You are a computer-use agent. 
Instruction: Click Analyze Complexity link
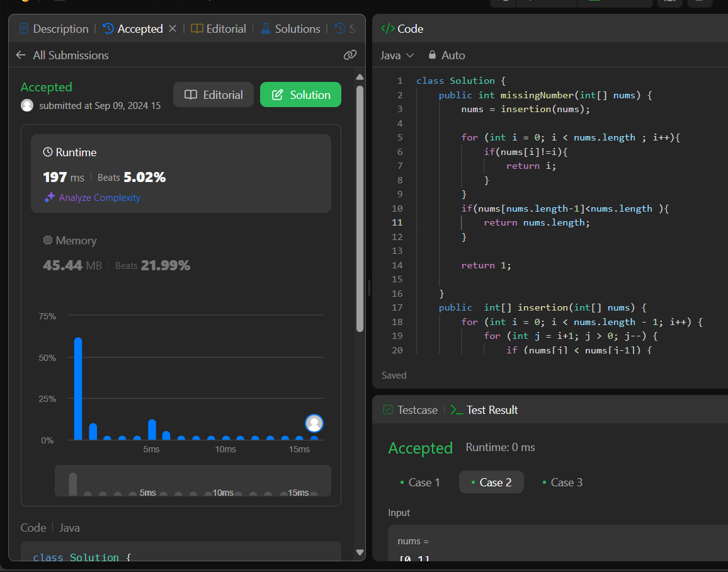coord(100,198)
